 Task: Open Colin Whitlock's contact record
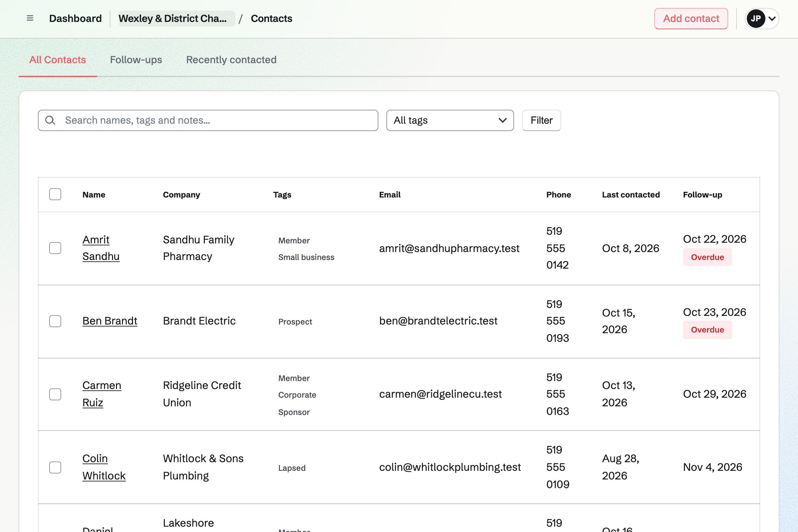click(x=104, y=467)
